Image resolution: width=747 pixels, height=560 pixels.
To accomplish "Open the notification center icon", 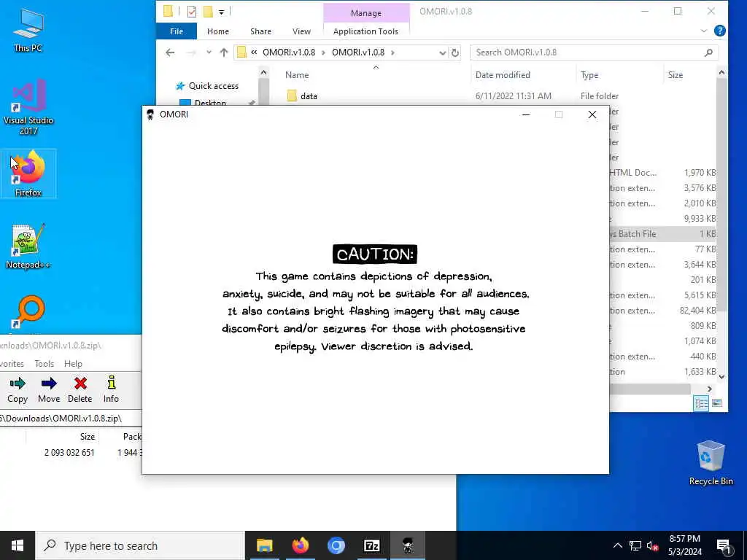I will 724,546.
